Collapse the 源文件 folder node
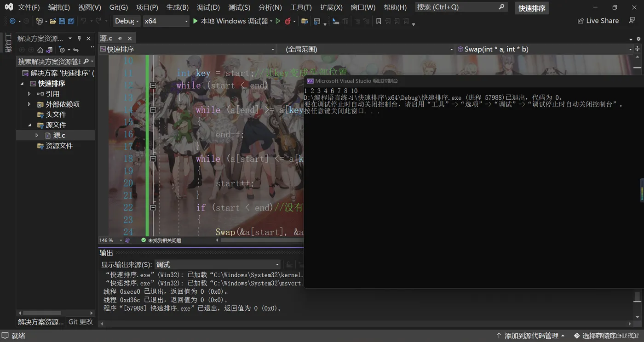Viewport: 644px width, 342px height. pos(29,125)
